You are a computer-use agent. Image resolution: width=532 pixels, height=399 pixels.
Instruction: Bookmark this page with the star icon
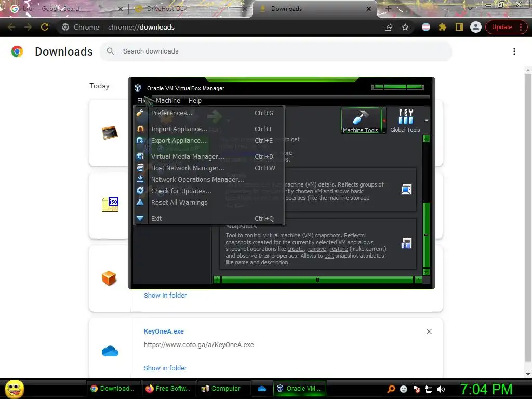coord(405,27)
